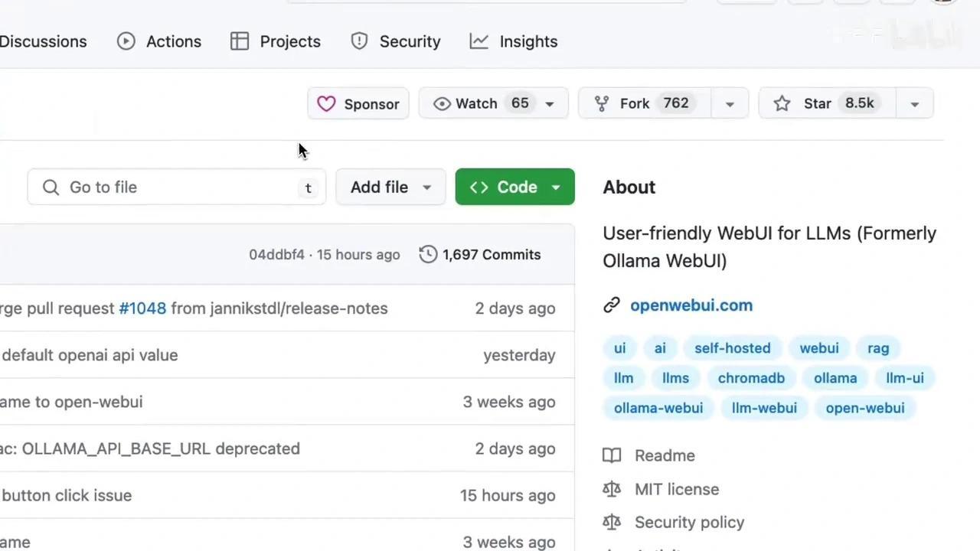The height and width of the screenshot is (551, 980).
Task: Switch to the Actions tab
Action: 159,42
